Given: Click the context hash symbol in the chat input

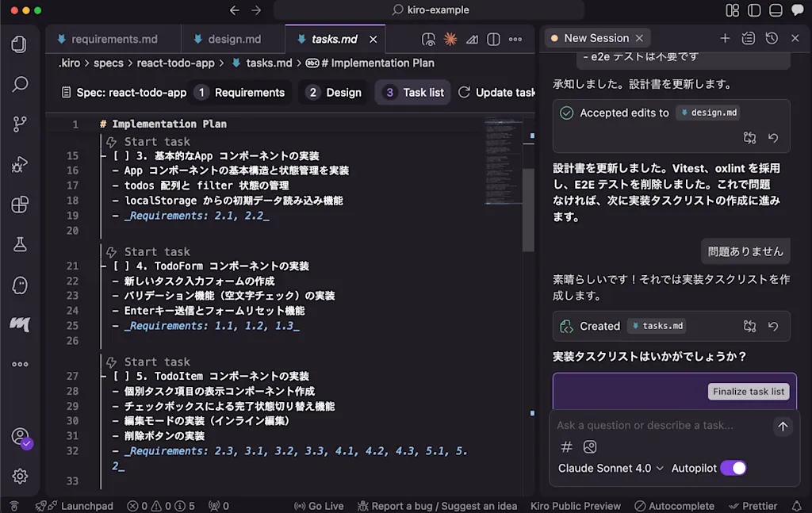Looking at the screenshot, I should (x=566, y=446).
